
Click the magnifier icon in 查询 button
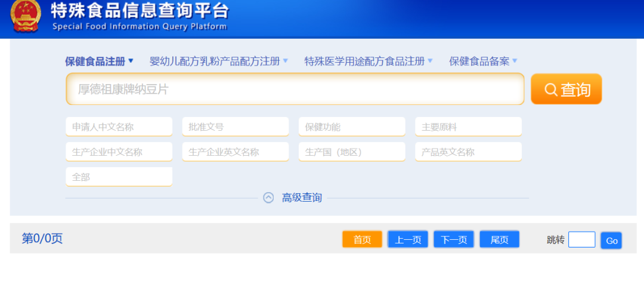(551, 89)
